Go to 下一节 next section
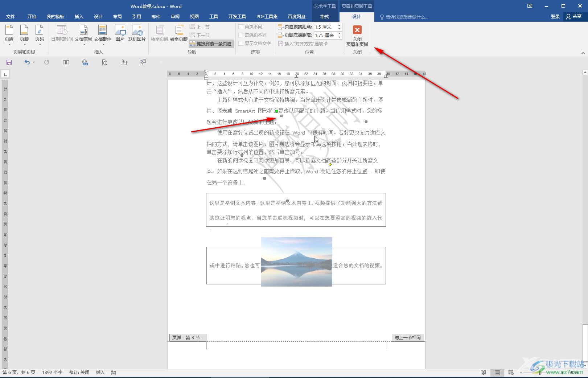Image resolution: width=588 pixels, height=378 pixels. coord(200,35)
